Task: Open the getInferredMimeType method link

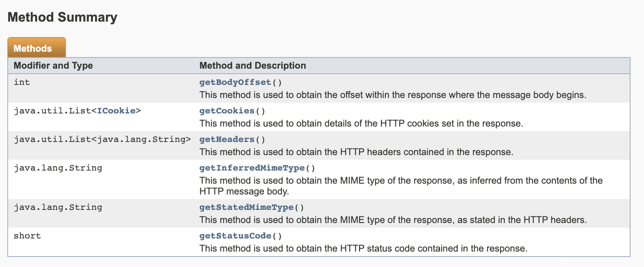Action: coord(252,168)
